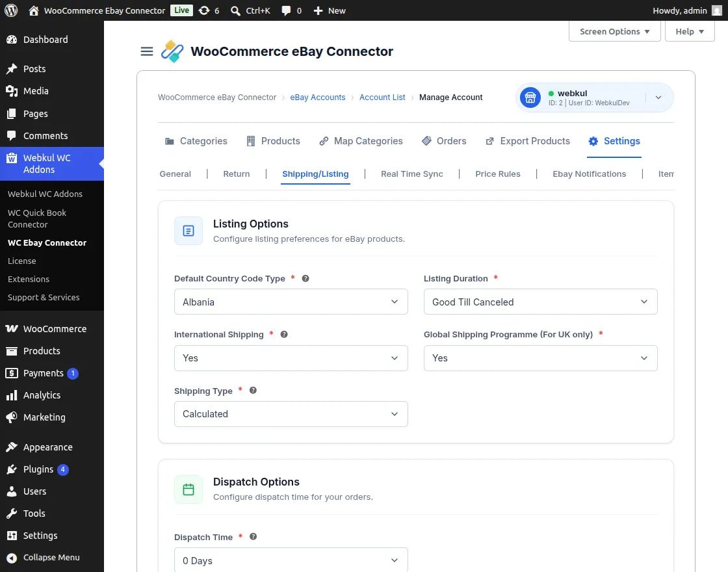
Task: Open the Real Time Sync sub-tab
Action: [412, 174]
